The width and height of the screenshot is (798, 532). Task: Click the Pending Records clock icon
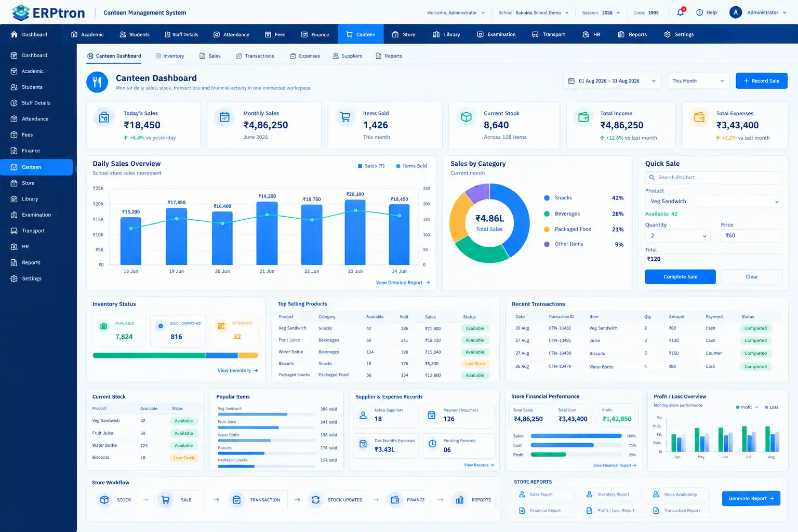pos(432,444)
